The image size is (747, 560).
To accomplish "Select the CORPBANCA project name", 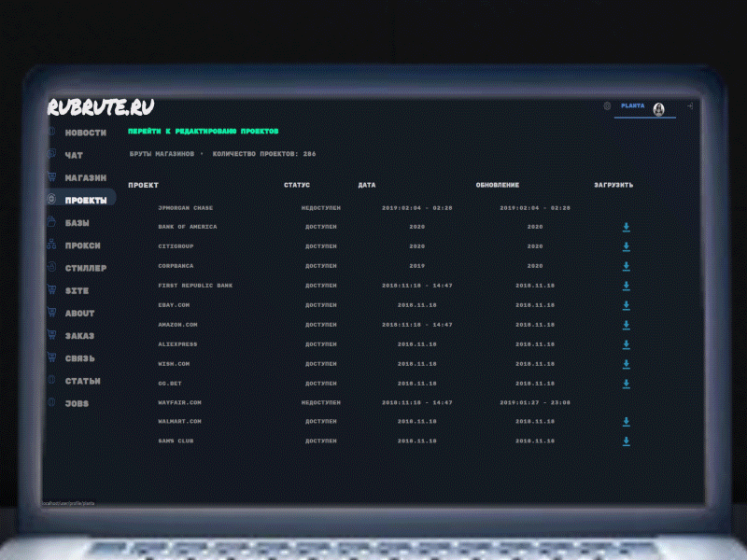I will click(176, 266).
